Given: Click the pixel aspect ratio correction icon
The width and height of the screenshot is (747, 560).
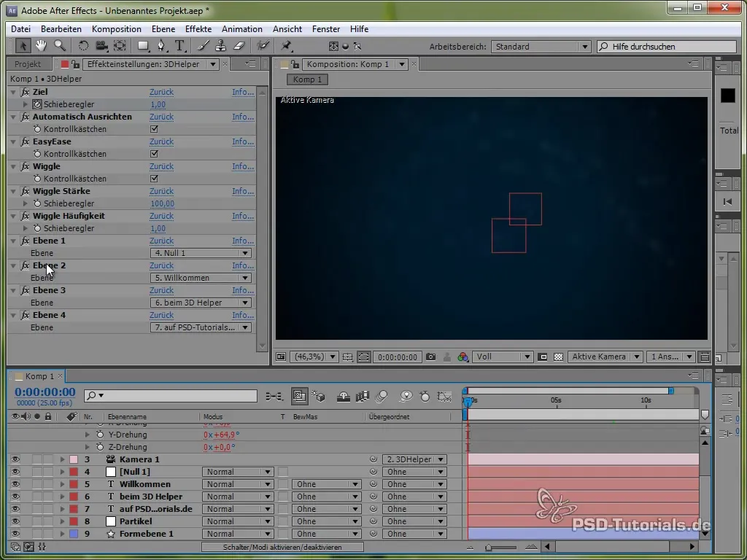Looking at the screenshot, I should pos(704,357).
